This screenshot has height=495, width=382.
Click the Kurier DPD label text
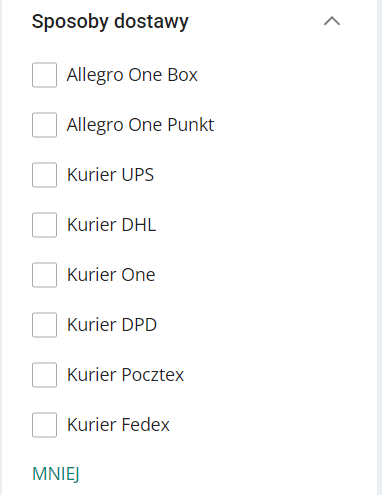click(112, 325)
